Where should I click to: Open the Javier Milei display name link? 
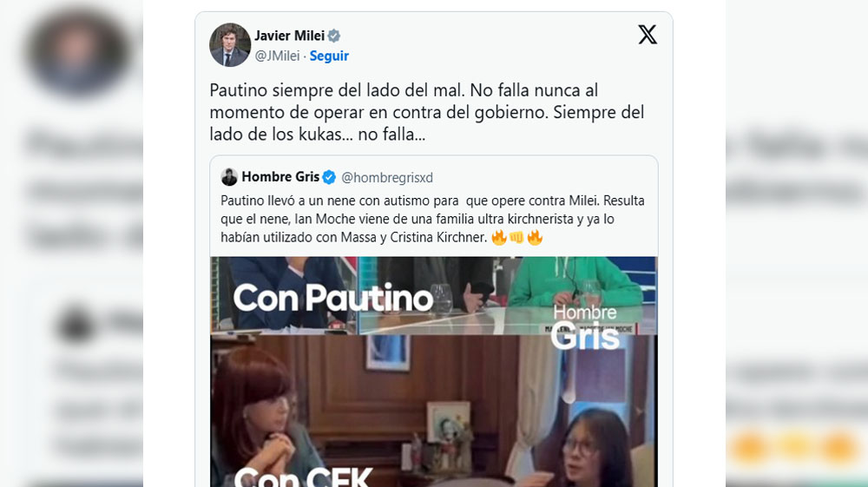click(x=289, y=36)
